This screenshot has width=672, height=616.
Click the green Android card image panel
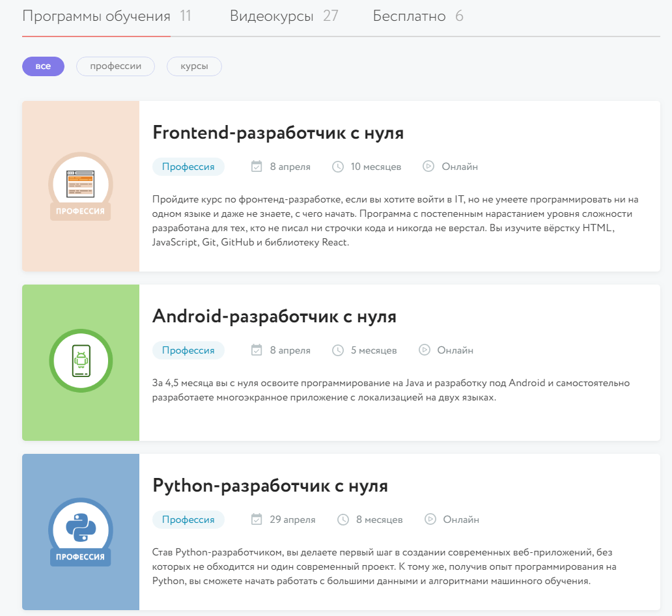pyautogui.click(x=81, y=363)
